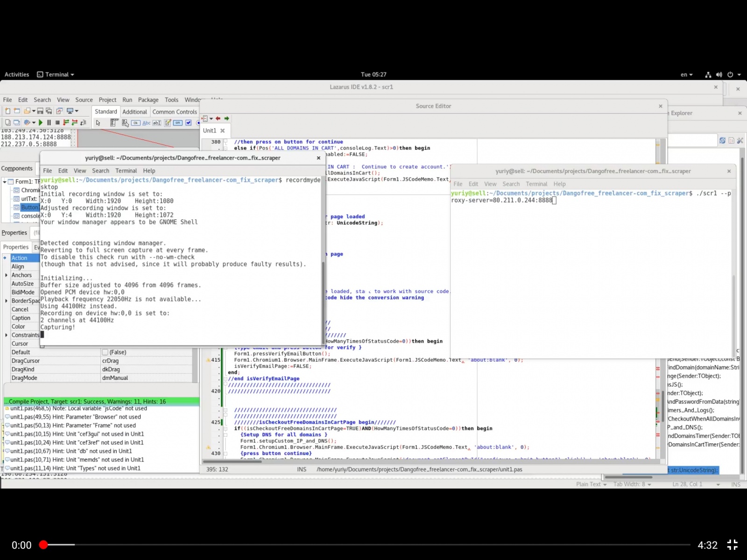Expand the Constraints property

pos(6,335)
